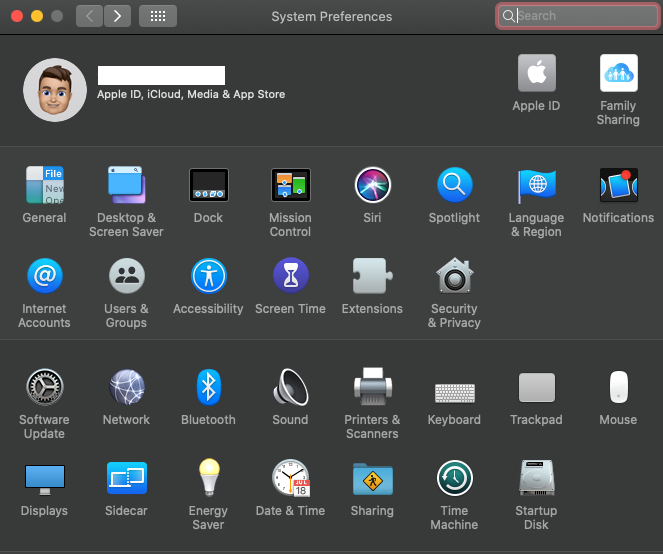Open Dock preferences
Screen dimensions: 663x554
coord(208,185)
